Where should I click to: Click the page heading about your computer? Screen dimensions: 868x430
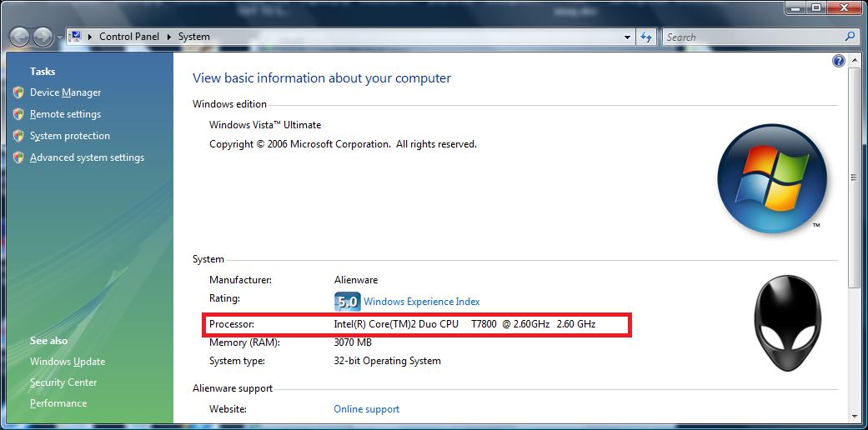point(322,78)
